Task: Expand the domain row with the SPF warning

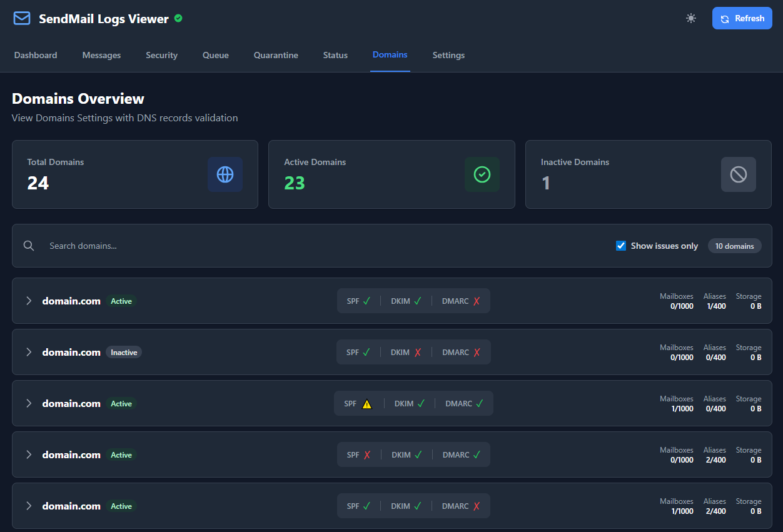Action: (x=29, y=404)
